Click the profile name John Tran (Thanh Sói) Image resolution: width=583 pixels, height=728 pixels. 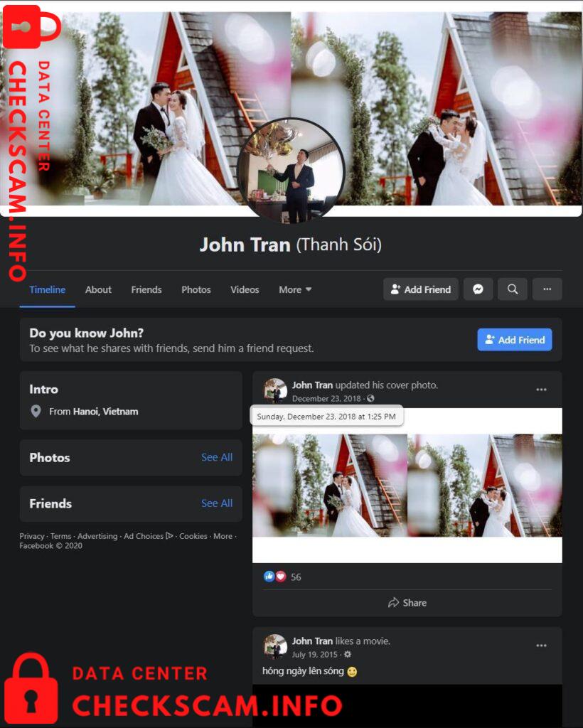[291, 245]
